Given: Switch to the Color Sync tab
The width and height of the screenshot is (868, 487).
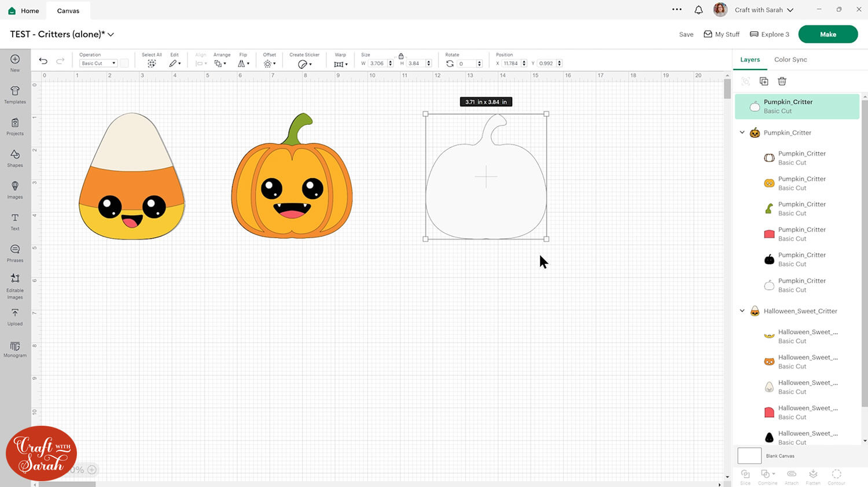Looking at the screenshot, I should pos(790,60).
